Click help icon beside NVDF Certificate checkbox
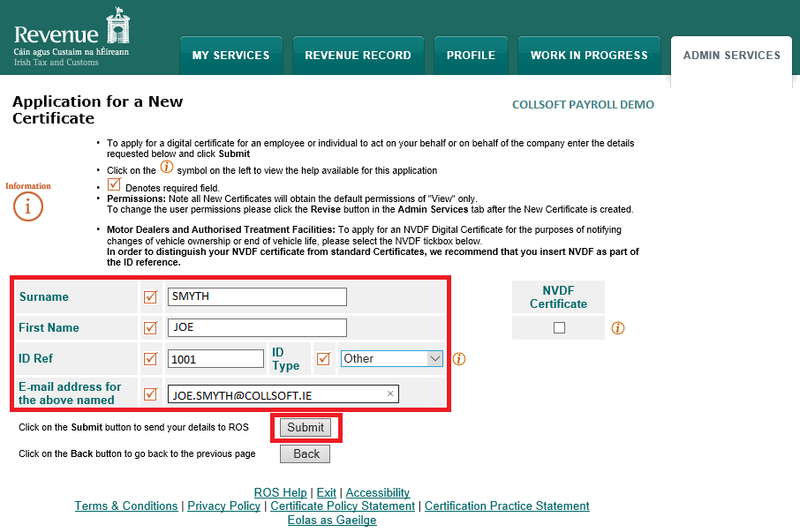This screenshot has height=532, width=800. (618, 328)
